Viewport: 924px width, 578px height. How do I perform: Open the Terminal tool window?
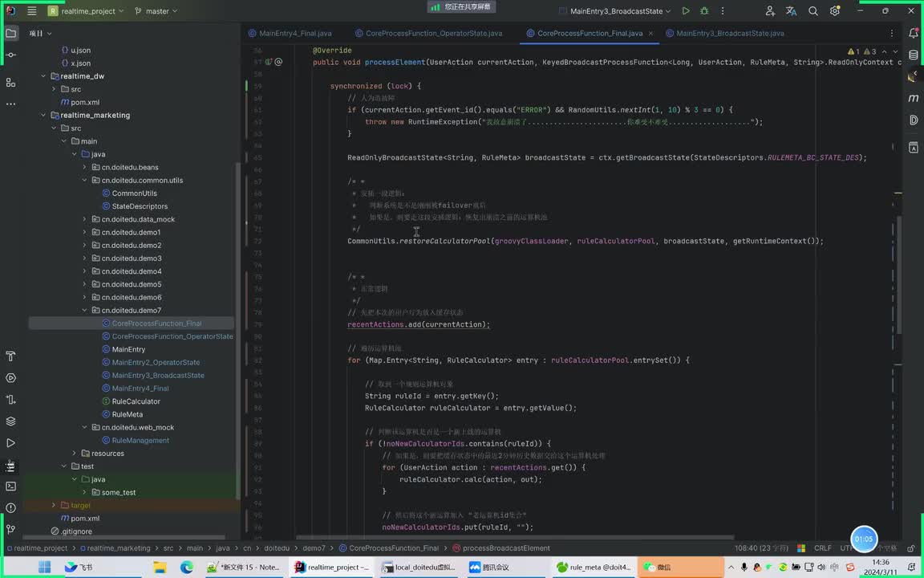(x=10, y=486)
